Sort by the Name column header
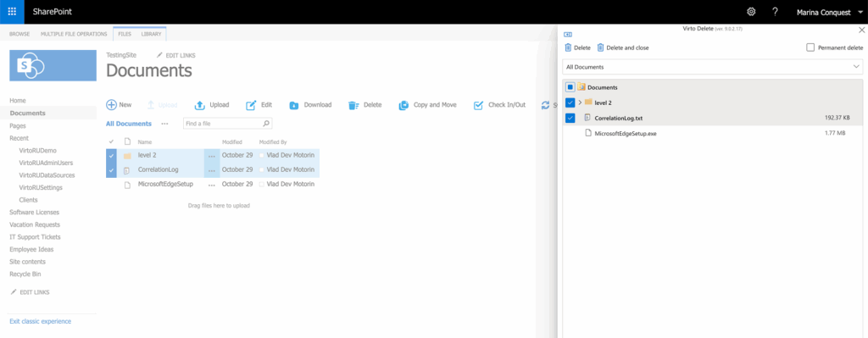The width and height of the screenshot is (868, 338). (144, 142)
